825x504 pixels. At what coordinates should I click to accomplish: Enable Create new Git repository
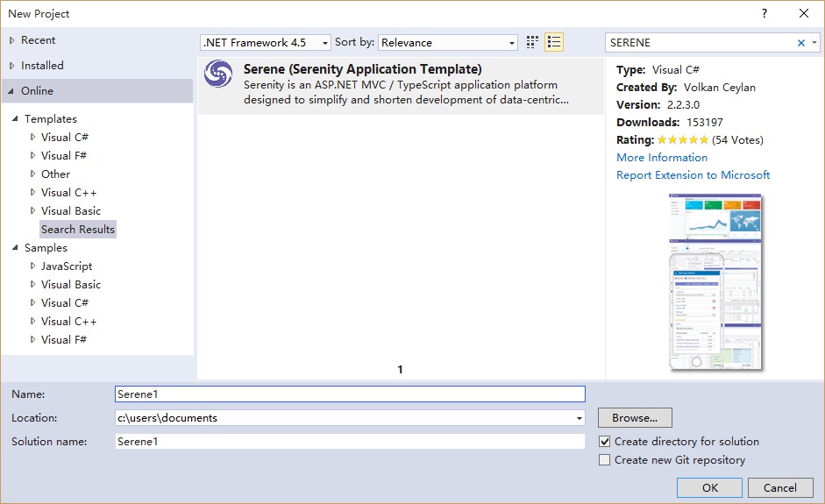604,460
